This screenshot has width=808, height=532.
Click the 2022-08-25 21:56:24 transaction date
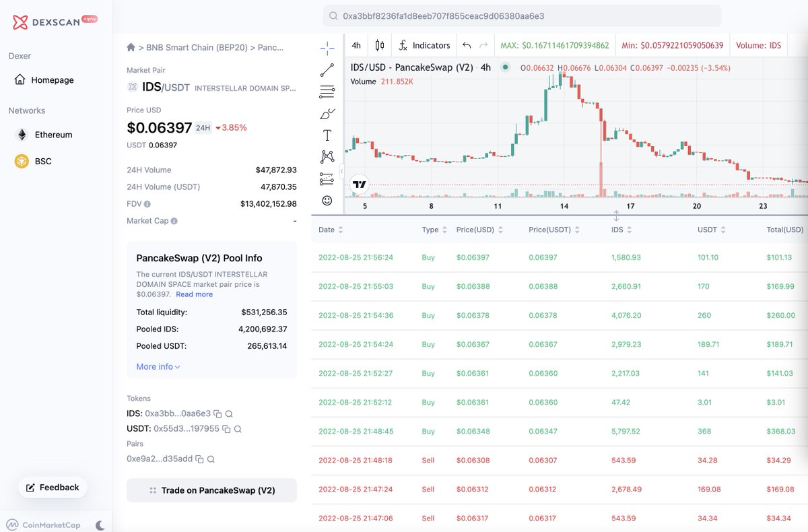pos(356,257)
